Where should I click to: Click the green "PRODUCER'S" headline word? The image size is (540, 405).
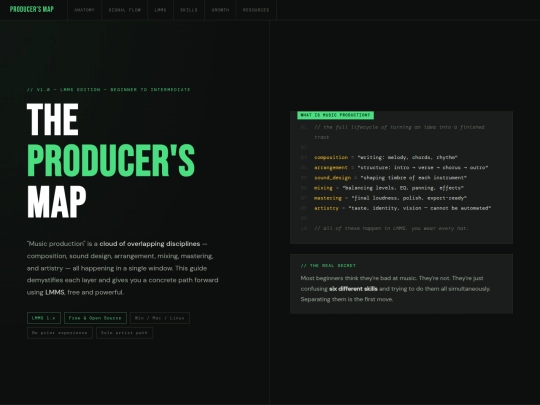(x=111, y=160)
